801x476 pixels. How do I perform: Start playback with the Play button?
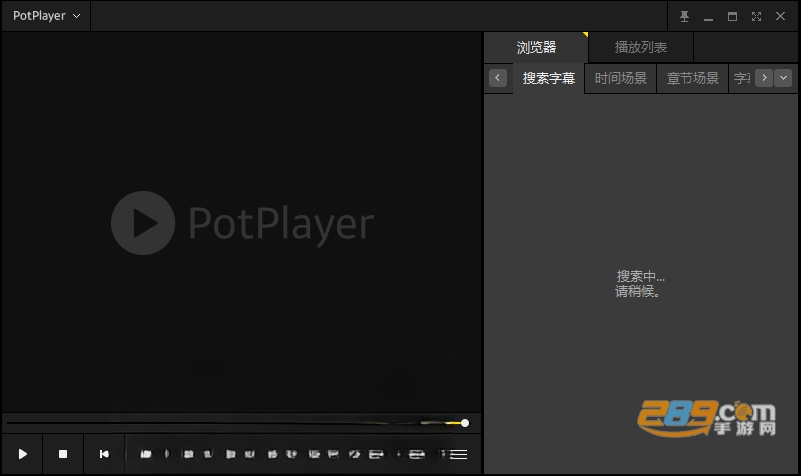coord(22,454)
